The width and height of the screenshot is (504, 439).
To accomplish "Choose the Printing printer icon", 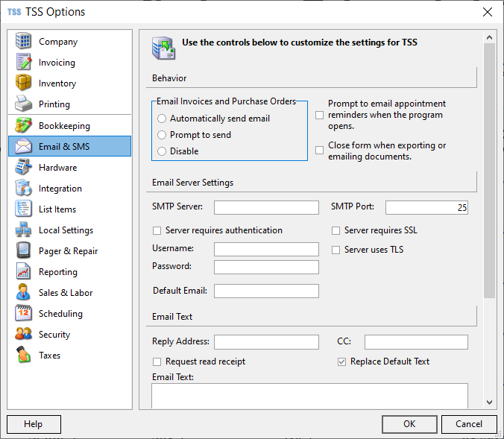I will click(23, 104).
